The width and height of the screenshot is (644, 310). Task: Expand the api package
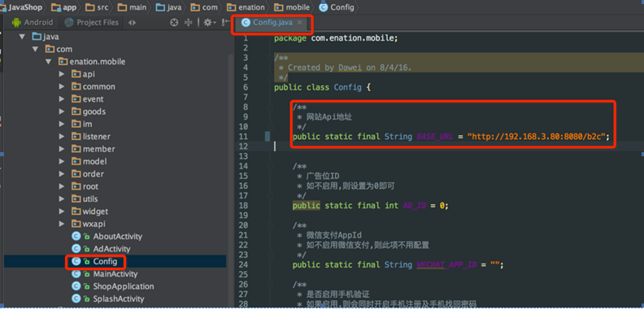point(62,74)
